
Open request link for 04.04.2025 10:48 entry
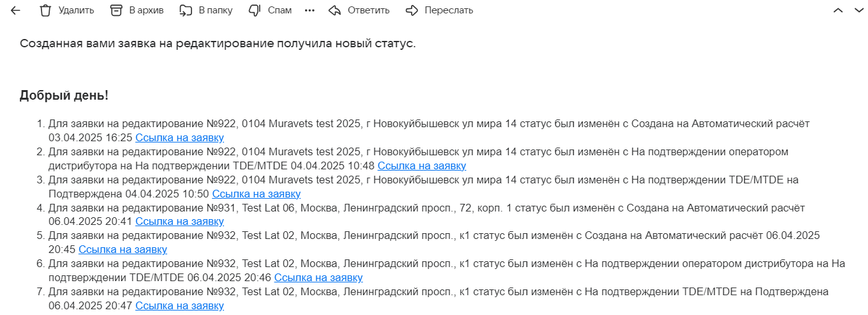(421, 165)
